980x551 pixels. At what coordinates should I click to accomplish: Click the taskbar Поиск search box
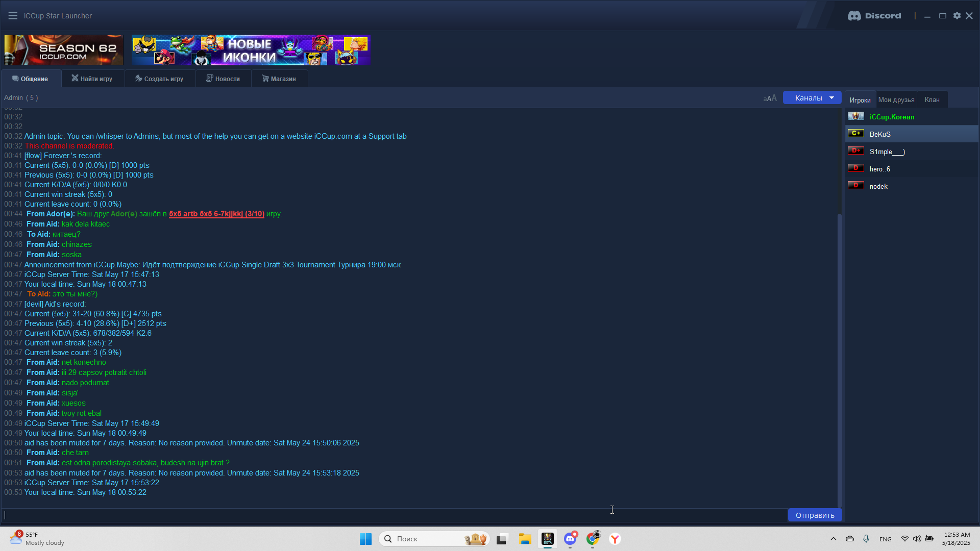(x=434, y=539)
